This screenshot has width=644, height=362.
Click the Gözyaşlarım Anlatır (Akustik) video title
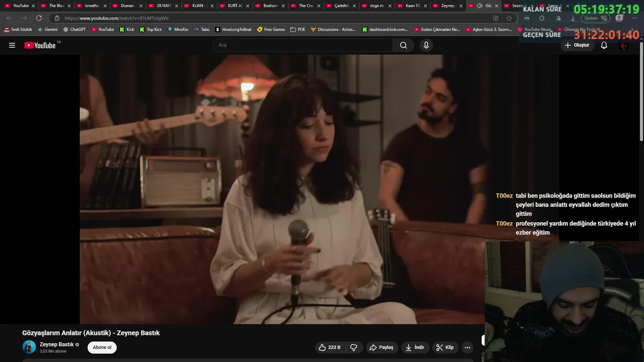click(91, 333)
